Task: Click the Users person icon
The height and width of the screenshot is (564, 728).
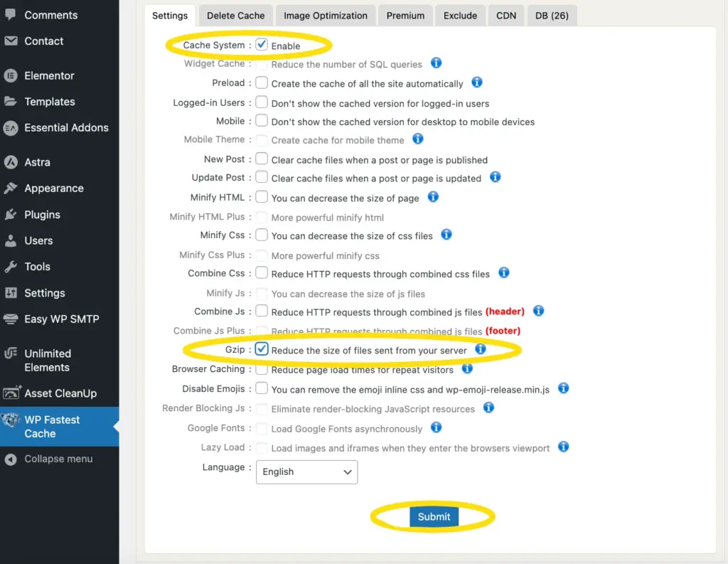Action: tap(10, 240)
